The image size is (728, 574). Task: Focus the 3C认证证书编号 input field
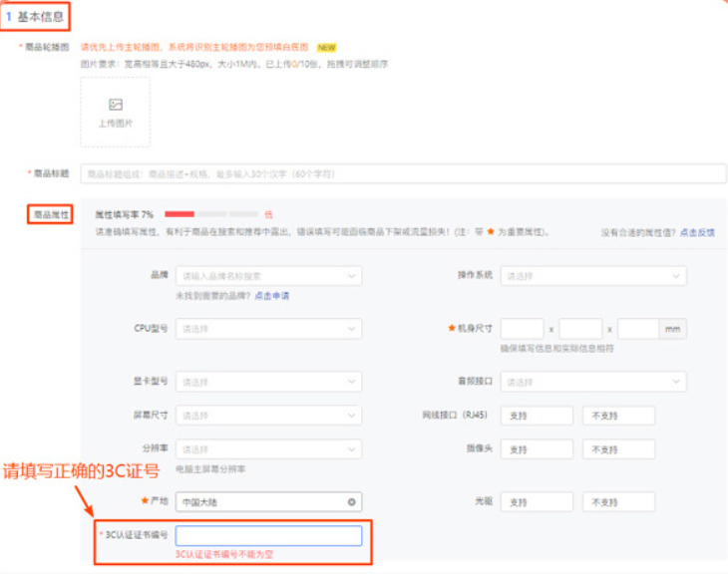coord(268,535)
